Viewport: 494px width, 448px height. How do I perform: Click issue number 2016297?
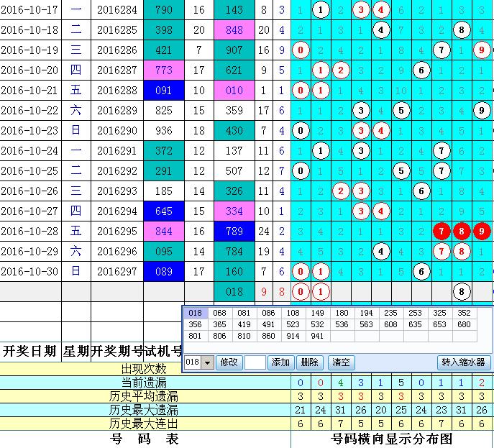[117, 271]
